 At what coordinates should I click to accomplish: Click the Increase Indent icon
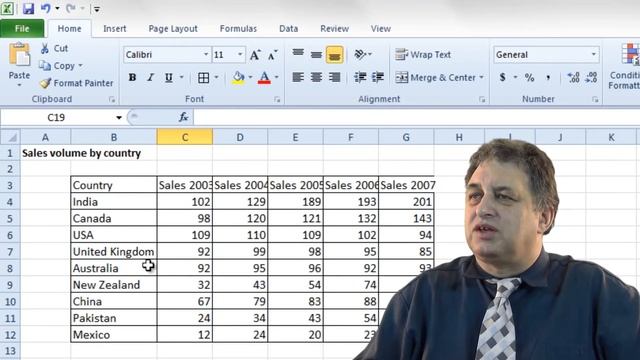[x=378, y=77]
